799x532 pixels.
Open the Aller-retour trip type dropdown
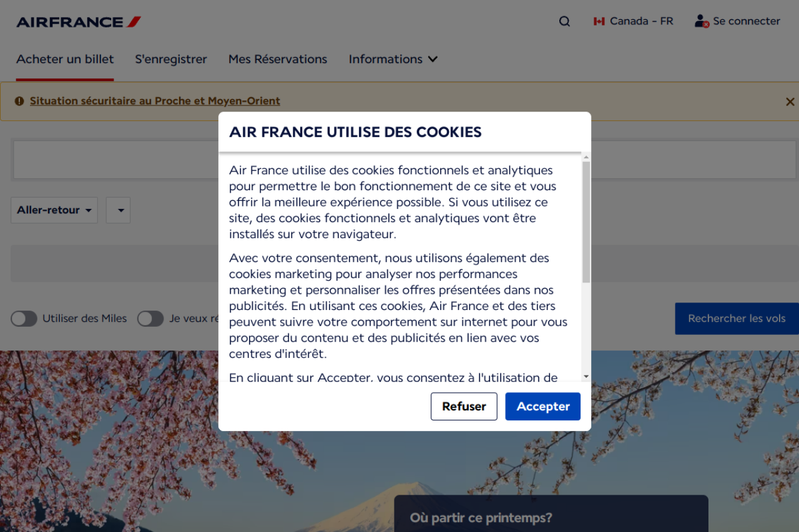(54, 210)
